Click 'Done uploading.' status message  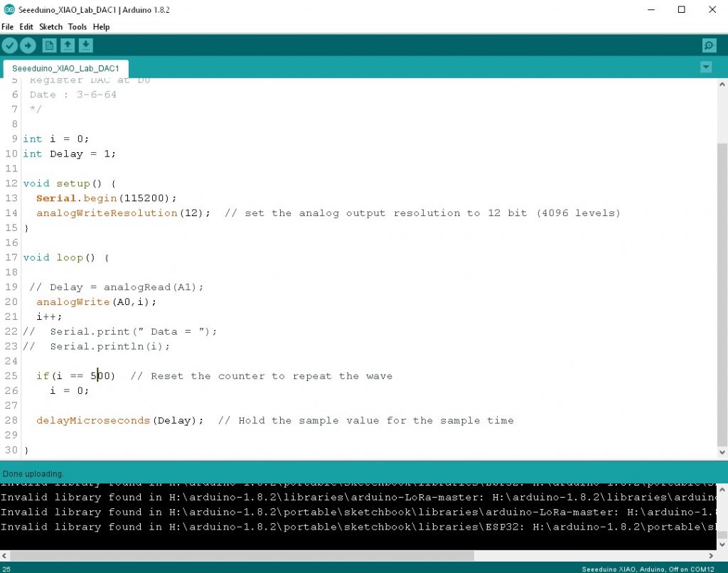point(33,473)
